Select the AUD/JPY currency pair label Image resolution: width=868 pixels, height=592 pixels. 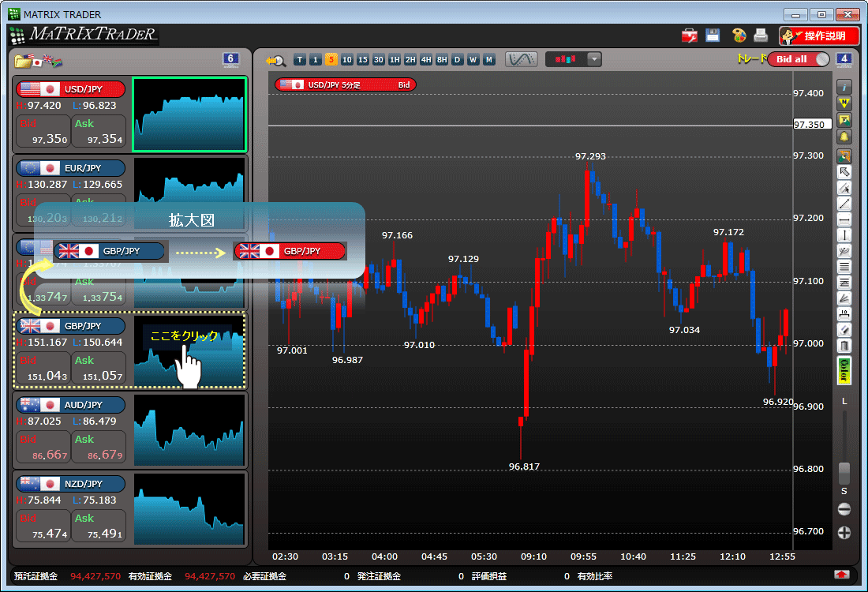coord(70,405)
